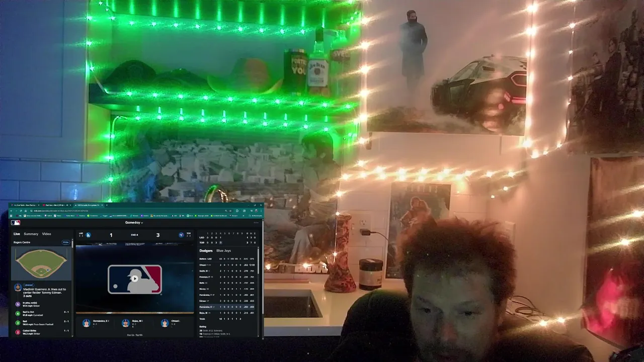Click the Rogers Centre field diagram
The image size is (644, 362).
coord(41,262)
